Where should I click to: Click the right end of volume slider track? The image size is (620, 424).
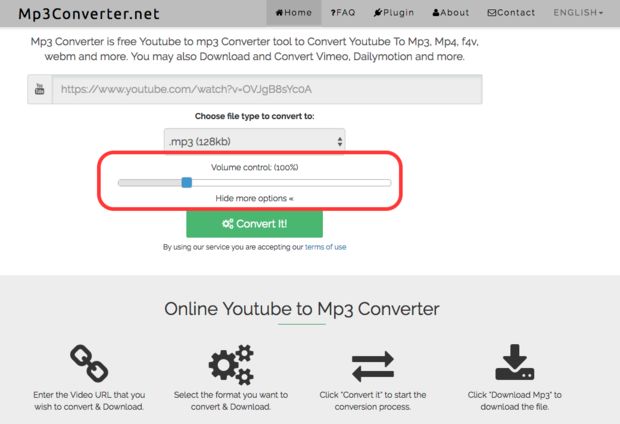pos(388,182)
